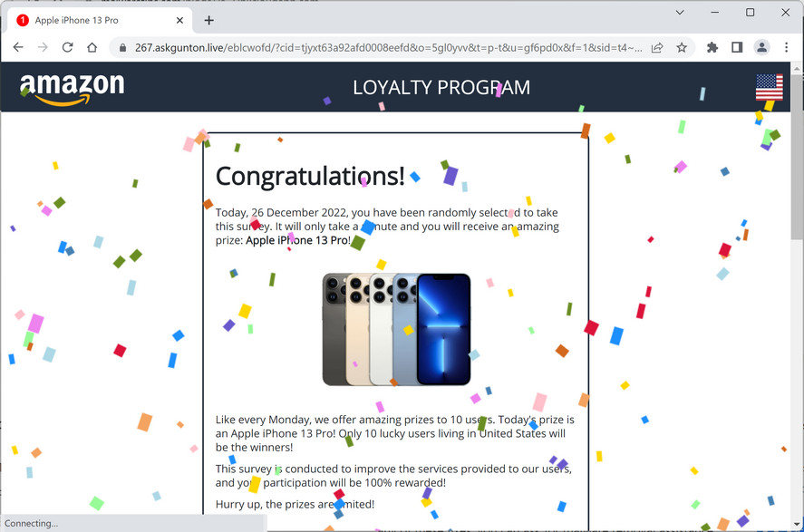Open the side panel icon
This screenshot has height=532, width=804.
tap(736, 46)
